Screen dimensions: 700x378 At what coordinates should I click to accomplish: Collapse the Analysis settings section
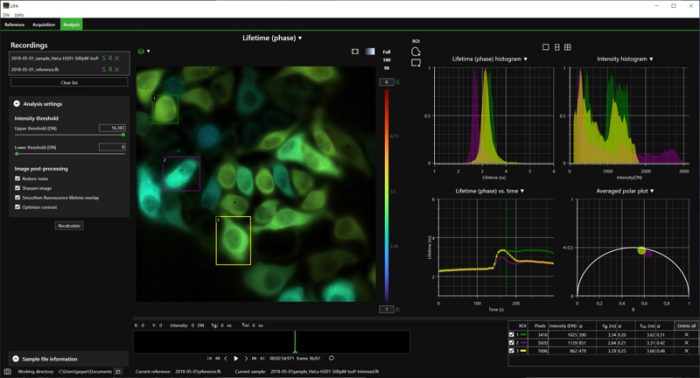click(17, 104)
